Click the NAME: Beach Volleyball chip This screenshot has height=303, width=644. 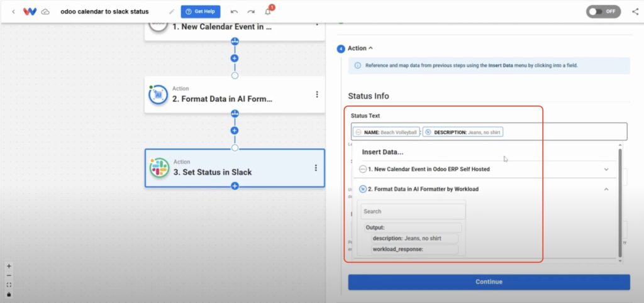[387, 132]
